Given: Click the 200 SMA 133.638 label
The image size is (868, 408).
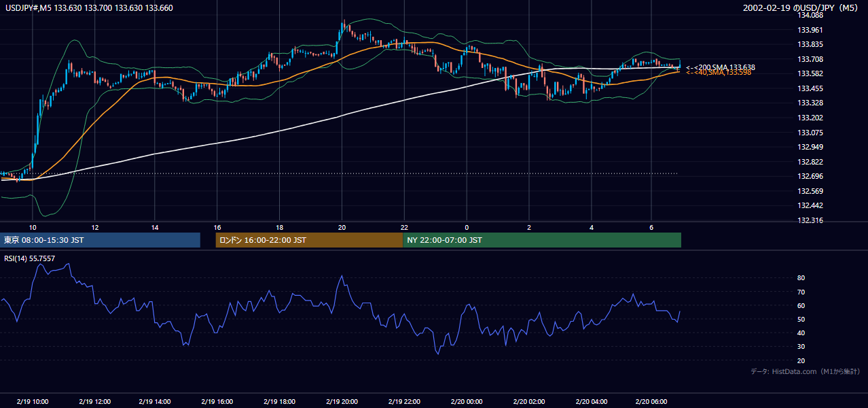Looking at the screenshot, I should tap(721, 67).
